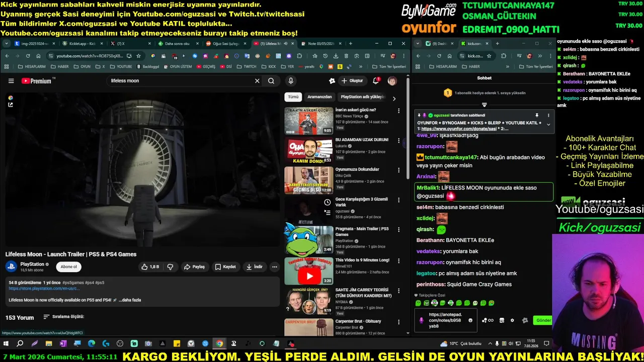
Task: Unpin the pinned chat message
Action: (x=537, y=115)
